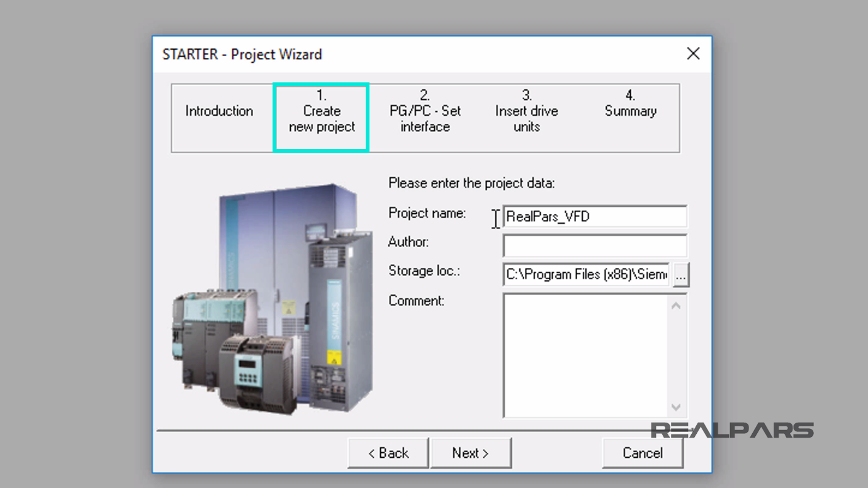
Task: Select the Introduction wizard step
Action: coord(219,111)
